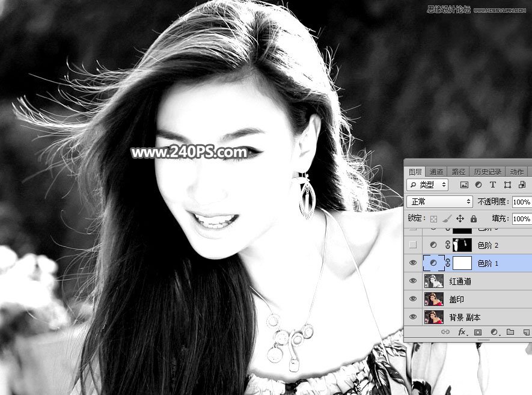Lock transparent pixels checkerboard icon

coord(433,219)
